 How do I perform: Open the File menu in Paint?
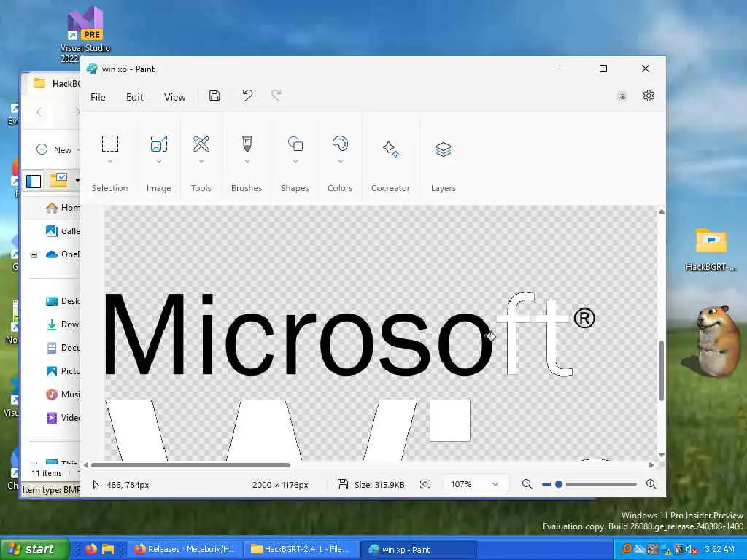98,97
